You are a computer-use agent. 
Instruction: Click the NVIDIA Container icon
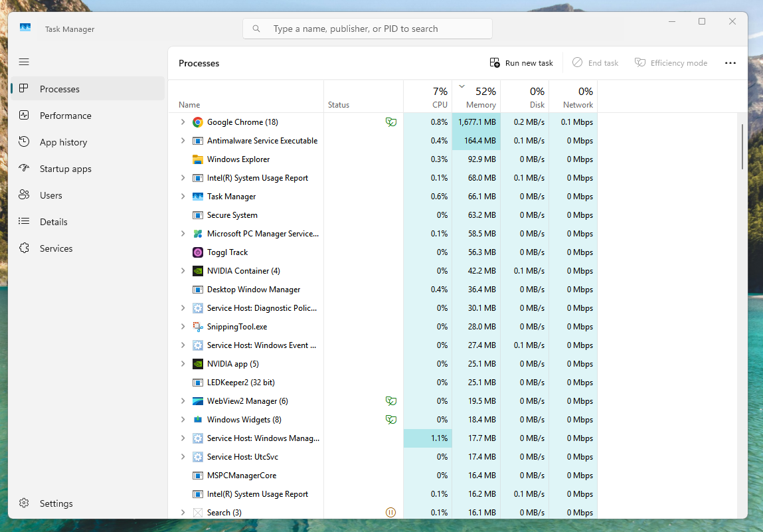[198, 270]
